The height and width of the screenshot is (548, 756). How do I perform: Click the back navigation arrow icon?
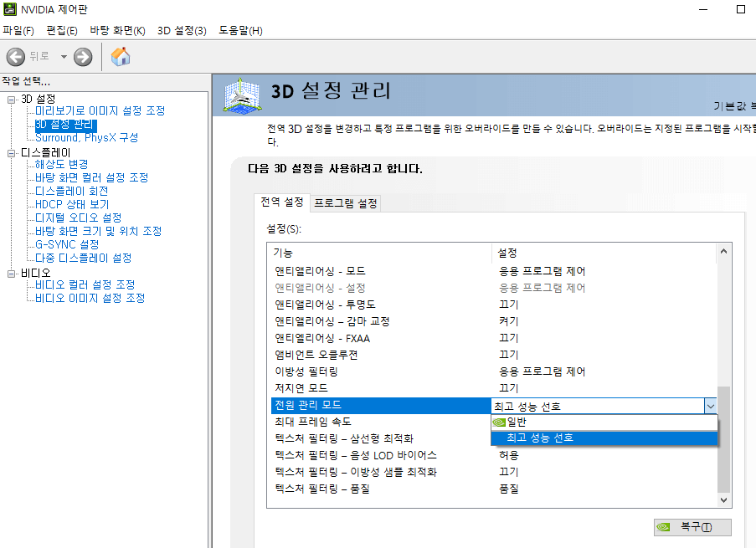tap(15, 57)
